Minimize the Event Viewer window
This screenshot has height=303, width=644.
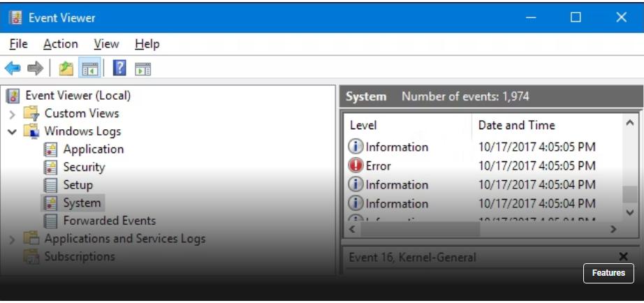click(531, 17)
